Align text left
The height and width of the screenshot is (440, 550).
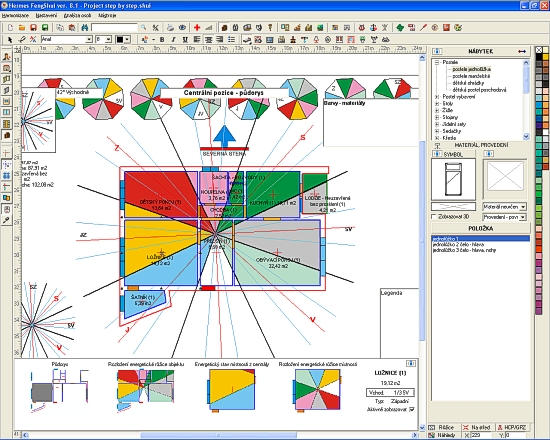pos(197,40)
